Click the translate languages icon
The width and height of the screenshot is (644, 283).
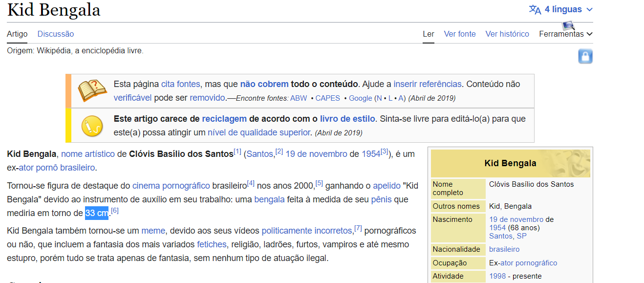coord(535,10)
